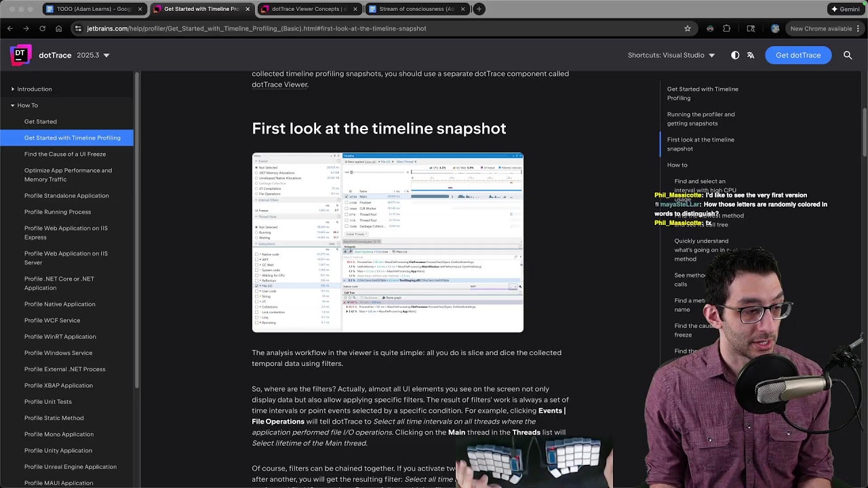This screenshot has width=868, height=488.
Task: Open Profile Running Process
Action: coord(58,212)
